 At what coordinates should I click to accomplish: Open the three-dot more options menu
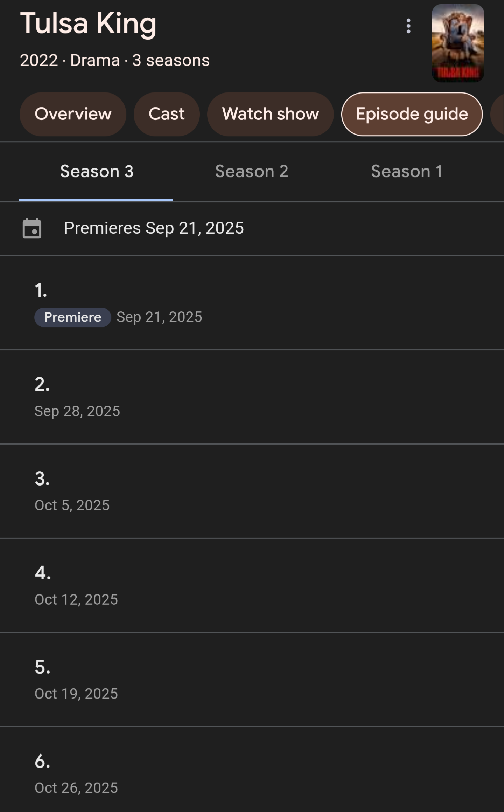point(408,26)
